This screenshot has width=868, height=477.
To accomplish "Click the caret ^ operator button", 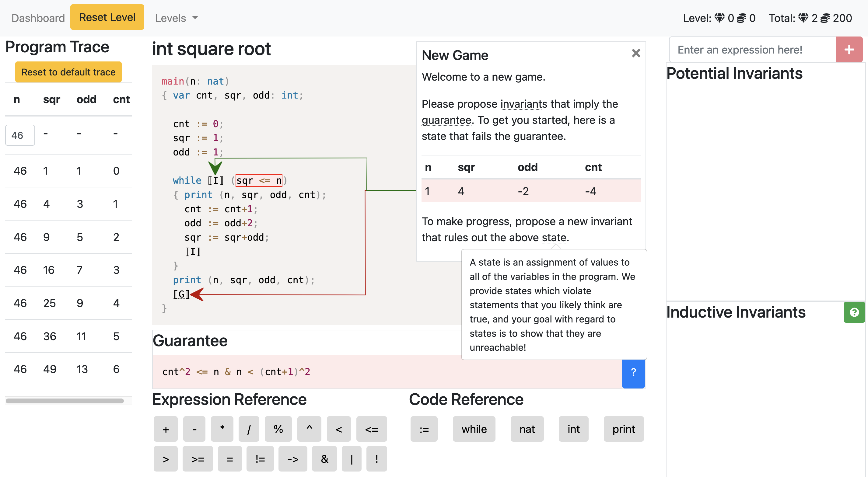I will coord(309,429).
